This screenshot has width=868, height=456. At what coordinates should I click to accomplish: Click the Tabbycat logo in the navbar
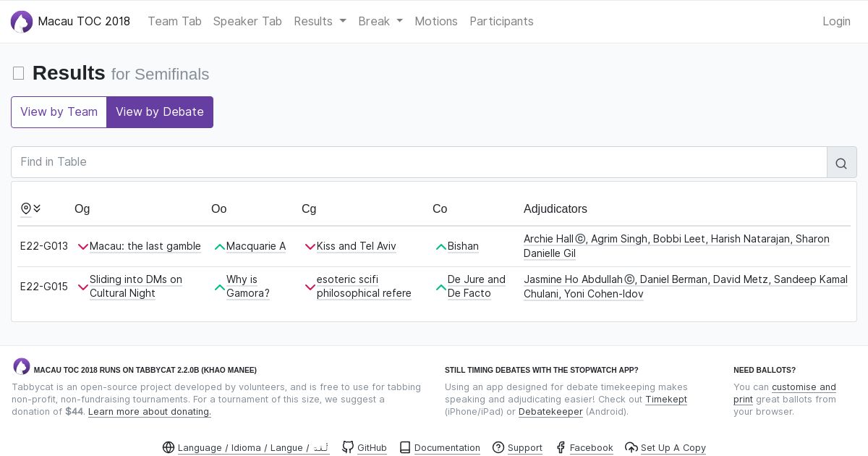pyautogui.click(x=22, y=22)
